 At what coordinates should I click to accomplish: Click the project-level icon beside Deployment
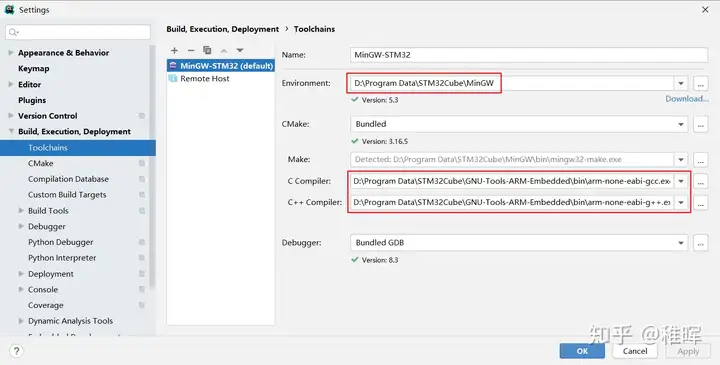(x=142, y=274)
